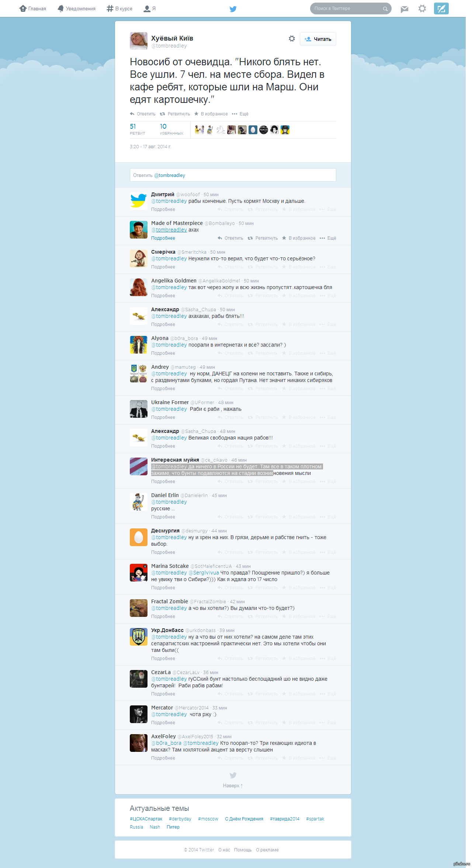Go to the В курсе discover tab
Image resolution: width=472 pixels, height=868 pixels.
click(119, 8)
